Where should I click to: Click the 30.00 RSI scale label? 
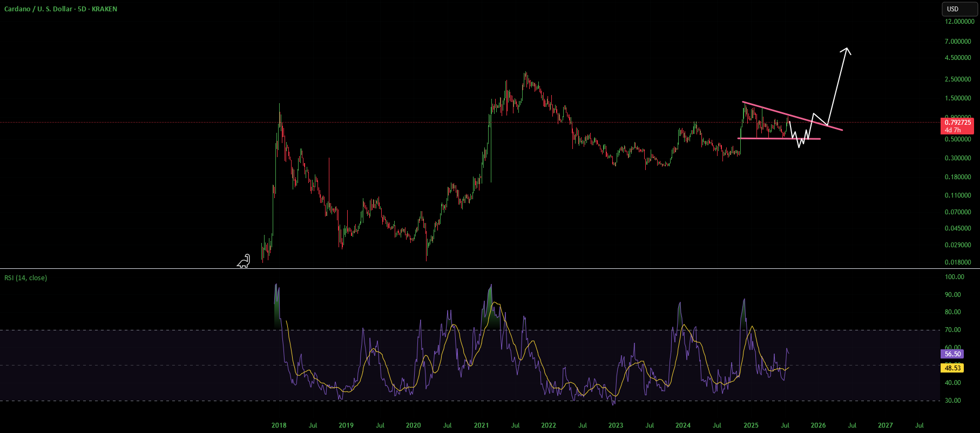point(953,401)
